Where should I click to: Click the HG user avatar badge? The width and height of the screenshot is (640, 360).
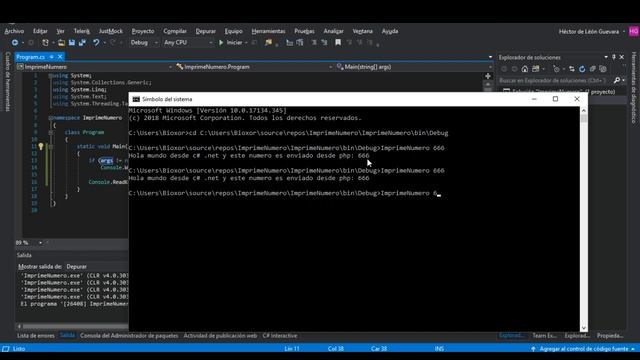[633, 31]
